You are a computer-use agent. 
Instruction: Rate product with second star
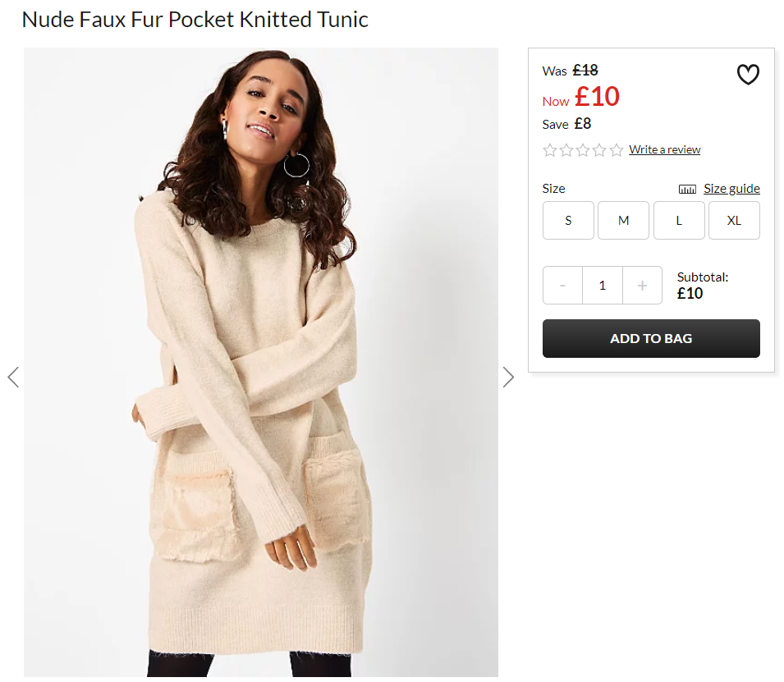[x=566, y=150]
